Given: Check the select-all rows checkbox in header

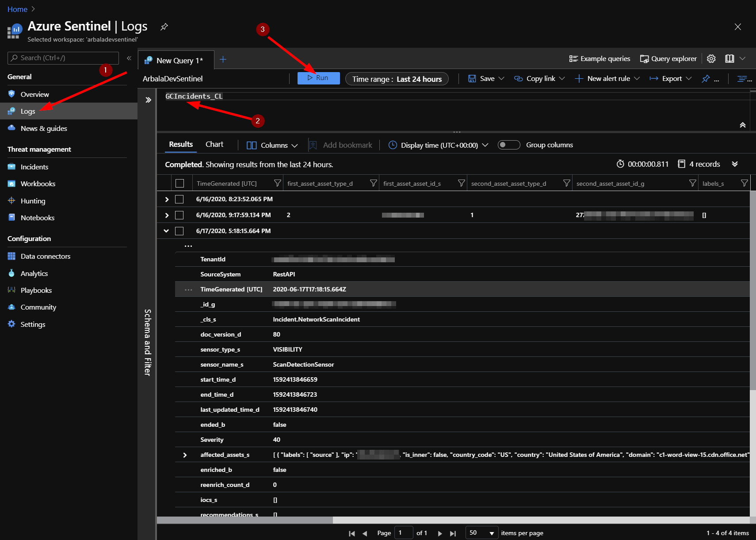Looking at the screenshot, I should (179, 183).
